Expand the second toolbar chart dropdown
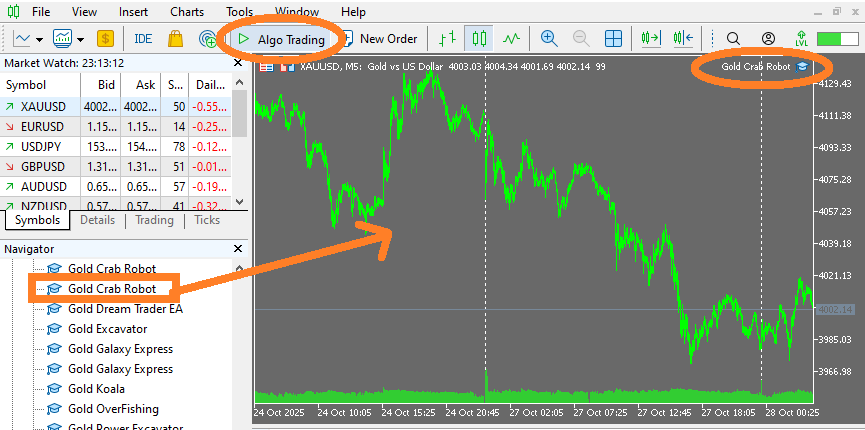Viewport: 865px width, 430px height. click(x=79, y=39)
